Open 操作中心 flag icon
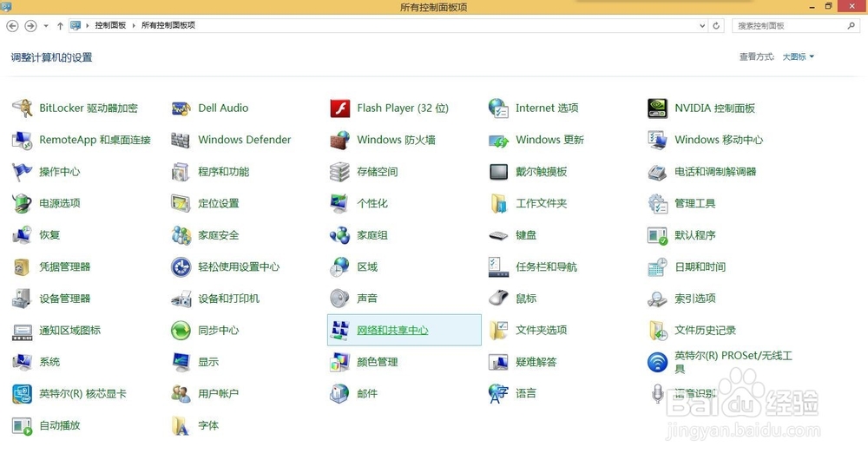The image size is (868, 460). [x=23, y=172]
